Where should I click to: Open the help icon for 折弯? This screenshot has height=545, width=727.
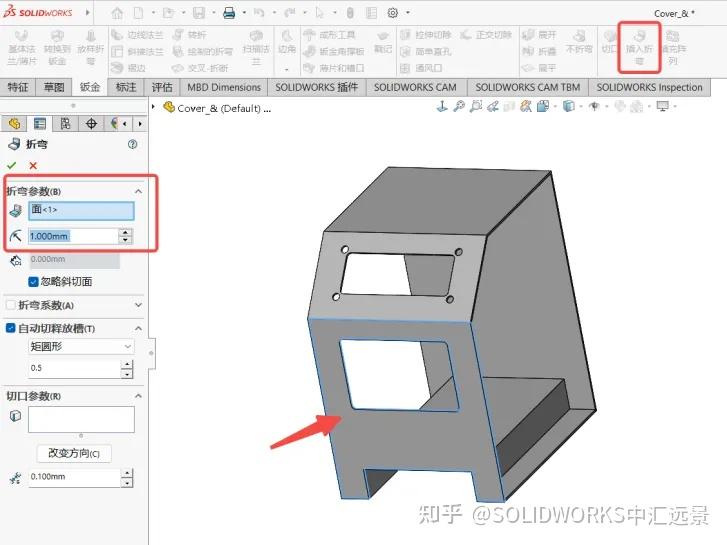132,144
